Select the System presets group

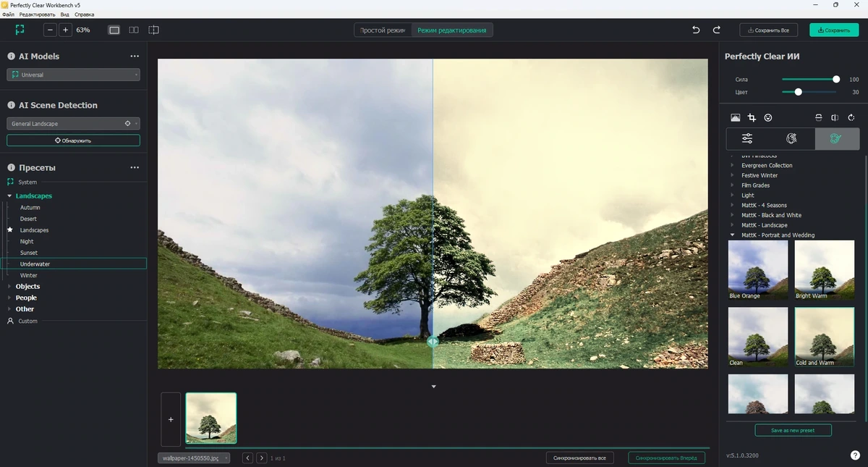27,182
